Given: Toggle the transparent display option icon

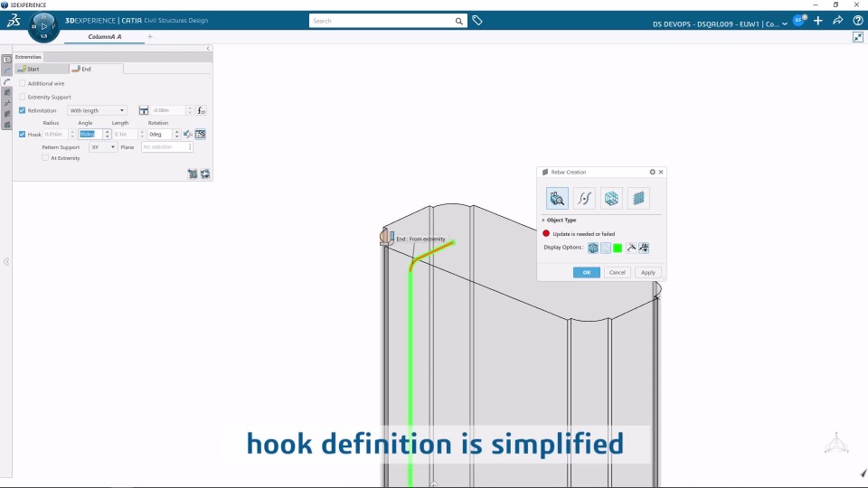Looking at the screenshot, I should tap(606, 248).
